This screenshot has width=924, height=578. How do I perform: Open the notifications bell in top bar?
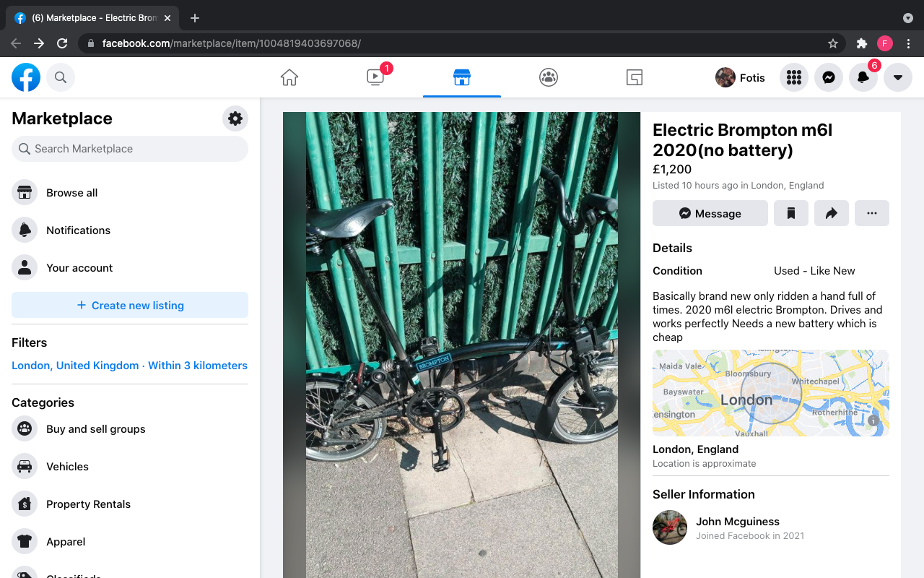coord(863,77)
